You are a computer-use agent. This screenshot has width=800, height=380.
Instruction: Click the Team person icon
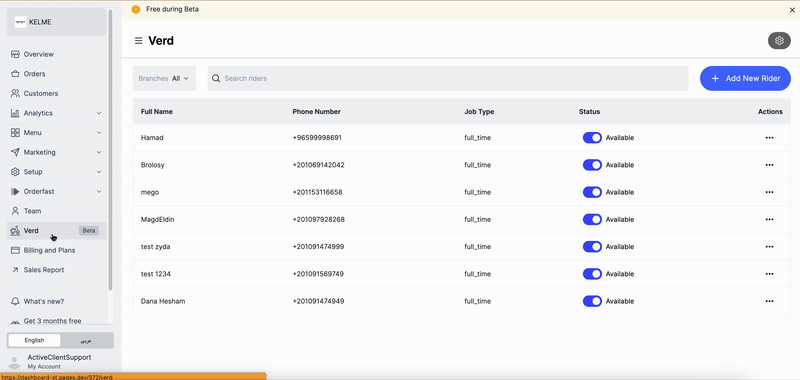tap(15, 211)
